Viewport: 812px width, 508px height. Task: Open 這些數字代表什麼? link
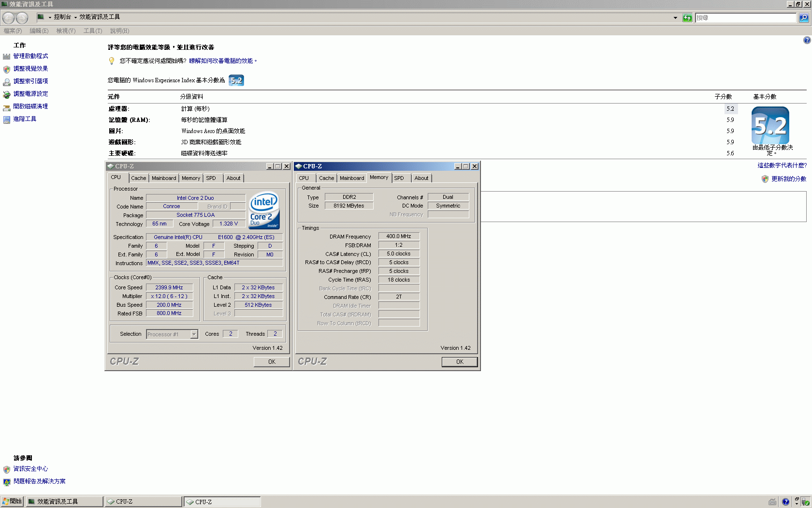click(x=782, y=165)
